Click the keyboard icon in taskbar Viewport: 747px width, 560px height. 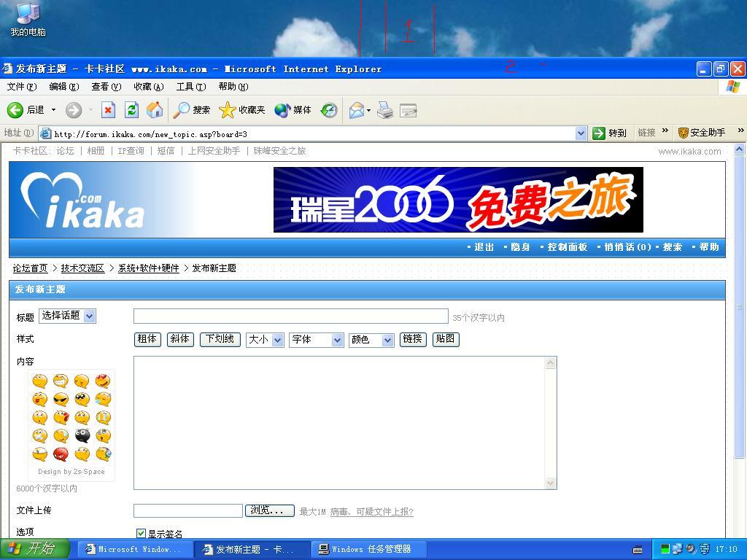pos(638,550)
